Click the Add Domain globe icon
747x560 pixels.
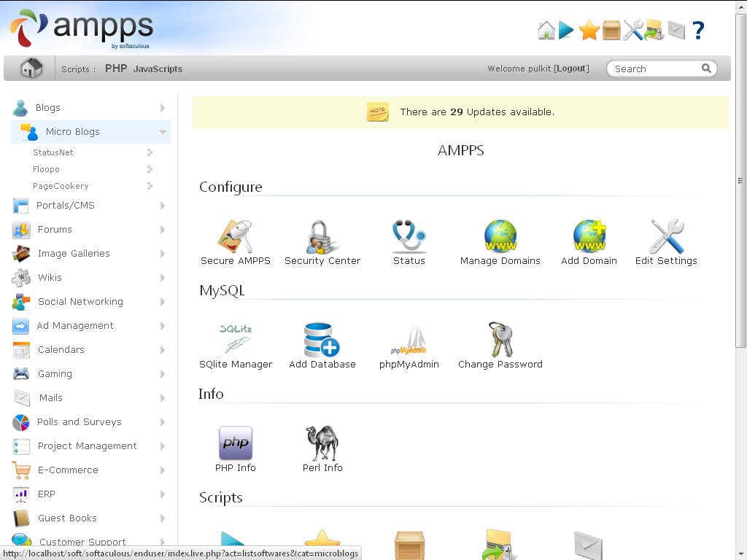[x=589, y=236]
